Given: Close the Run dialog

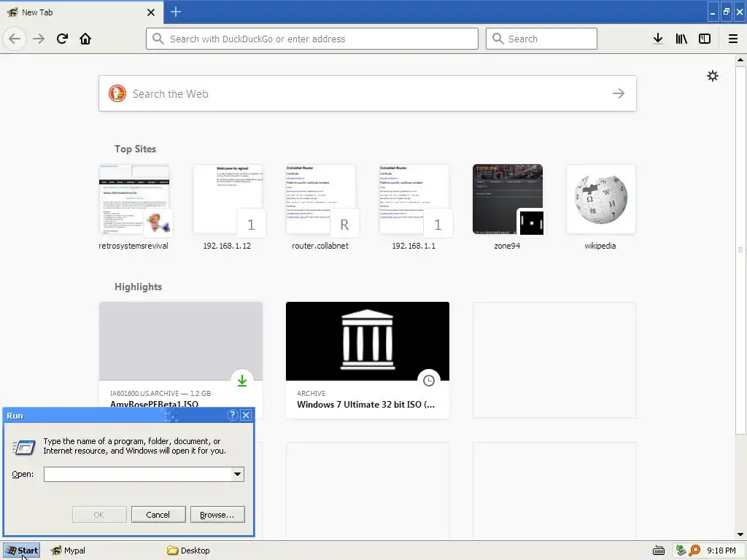Looking at the screenshot, I should point(246,415).
